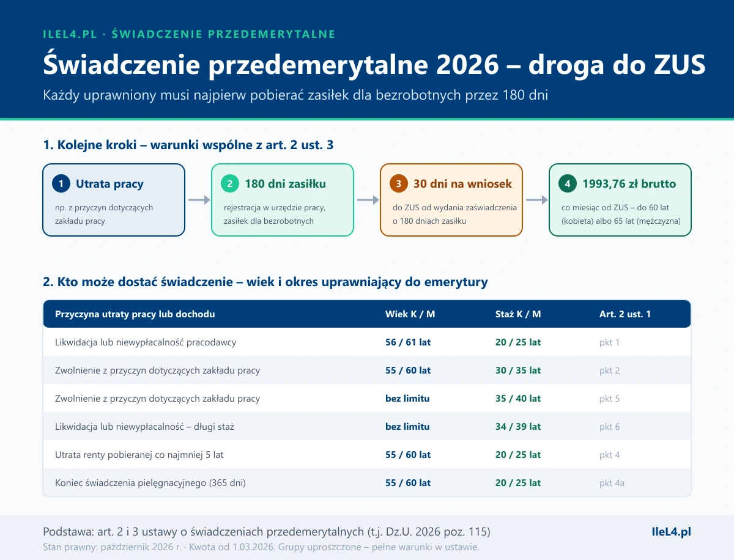
Task: Click the section heading '1. Kolejne kroki – warunki wspólne'
Action: click(188, 146)
